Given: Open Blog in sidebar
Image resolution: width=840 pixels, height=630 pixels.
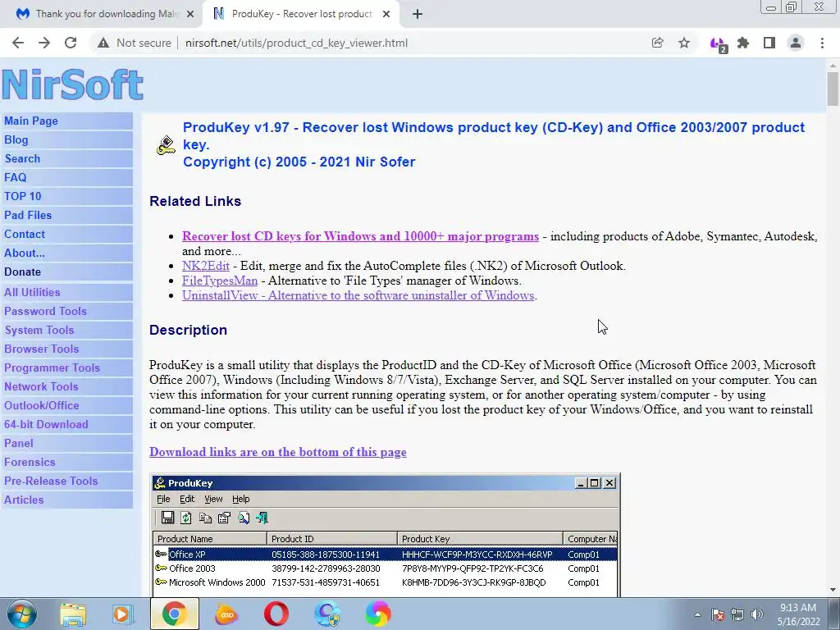Looking at the screenshot, I should tap(16, 139).
